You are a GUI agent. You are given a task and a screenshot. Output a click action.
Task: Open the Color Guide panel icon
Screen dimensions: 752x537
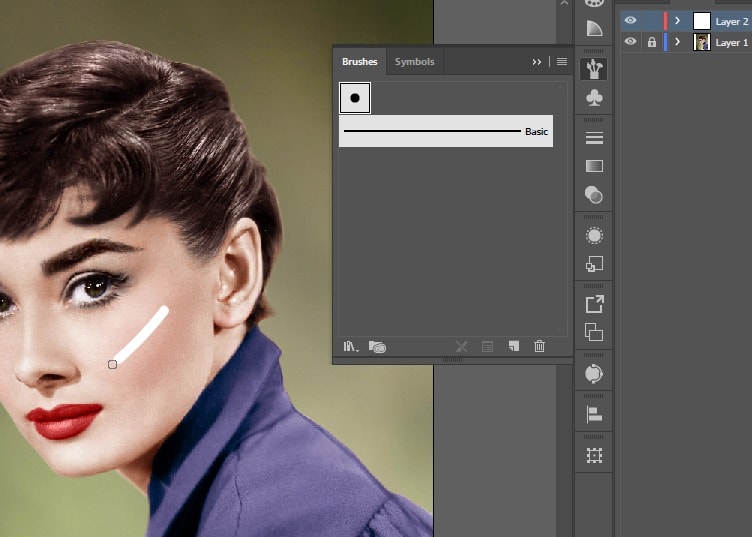594,28
